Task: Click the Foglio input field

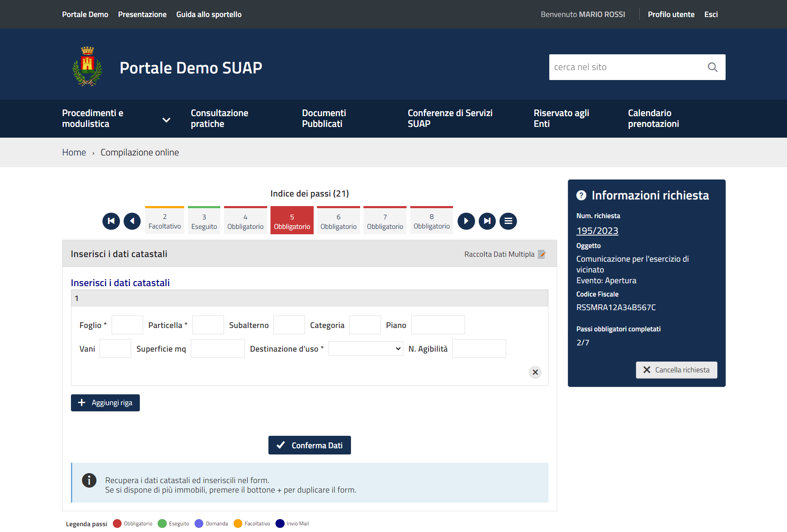Action: (x=127, y=325)
